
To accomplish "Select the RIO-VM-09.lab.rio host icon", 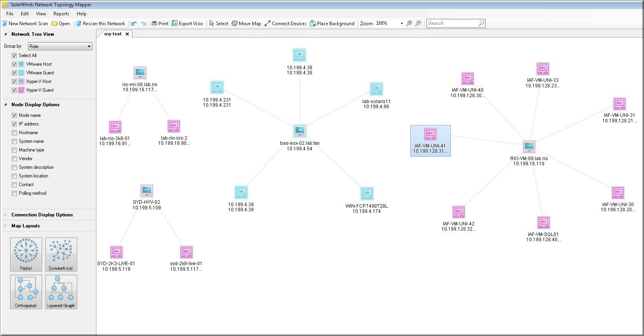I will pyautogui.click(x=529, y=146).
